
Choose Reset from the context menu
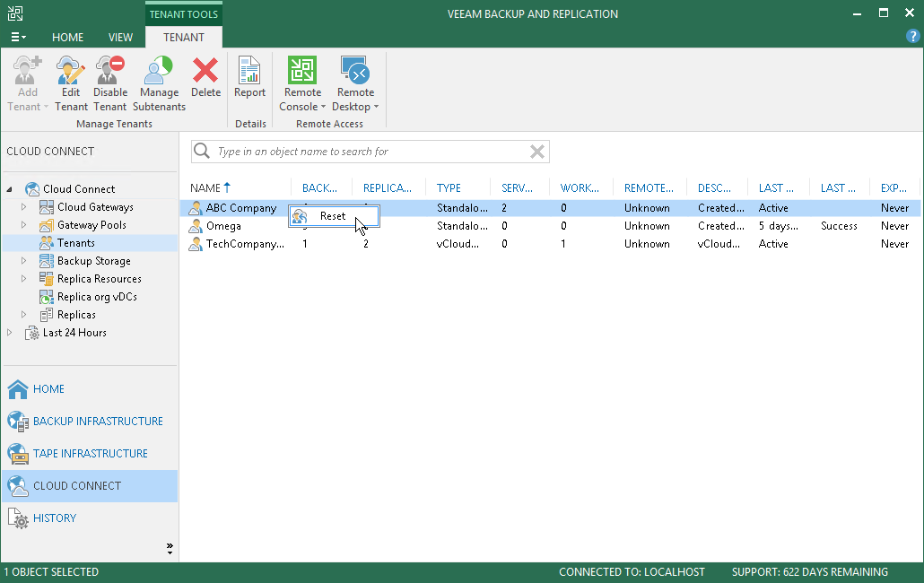(x=334, y=216)
